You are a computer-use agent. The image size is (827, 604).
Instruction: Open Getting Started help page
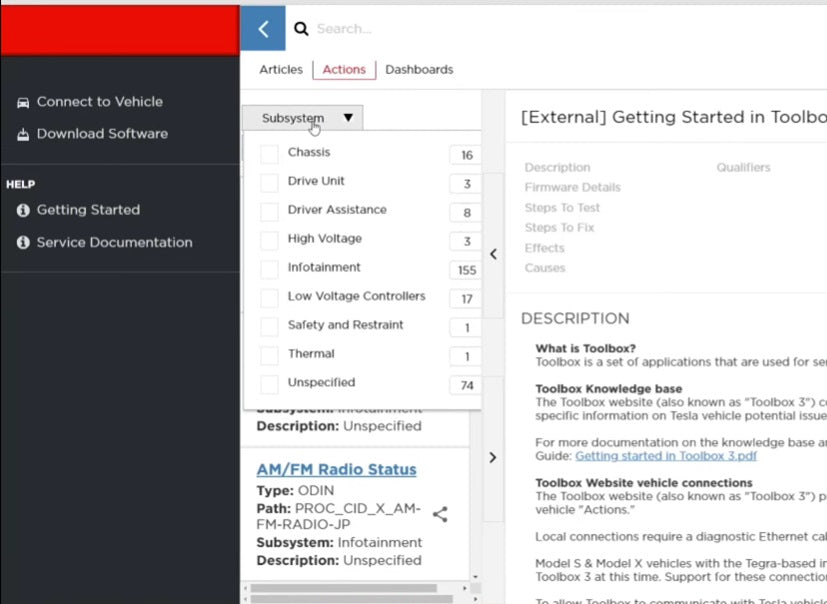(88, 210)
